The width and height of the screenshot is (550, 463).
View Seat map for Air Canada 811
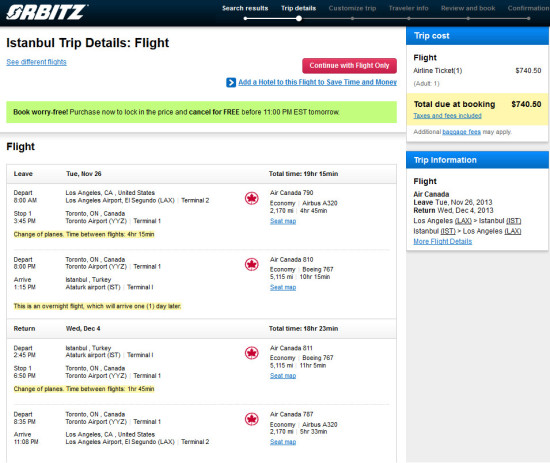283,376
